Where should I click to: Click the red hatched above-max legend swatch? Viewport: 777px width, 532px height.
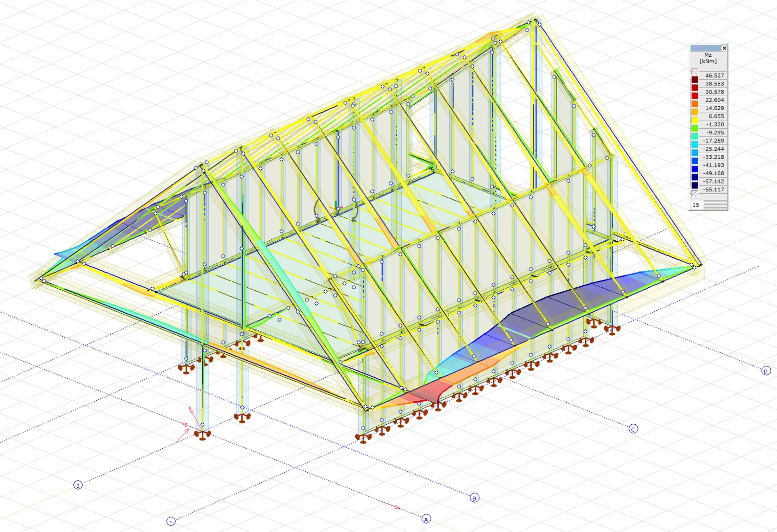[x=695, y=72]
